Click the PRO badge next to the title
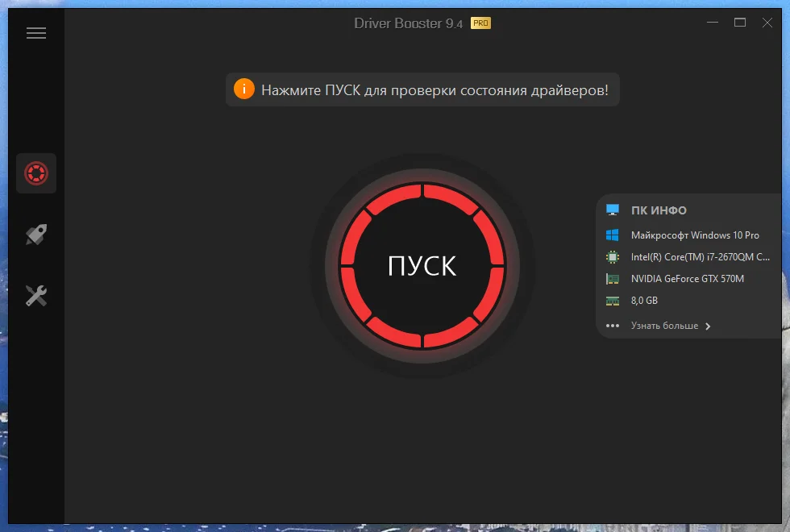Image resolution: width=790 pixels, height=532 pixels. pos(480,23)
